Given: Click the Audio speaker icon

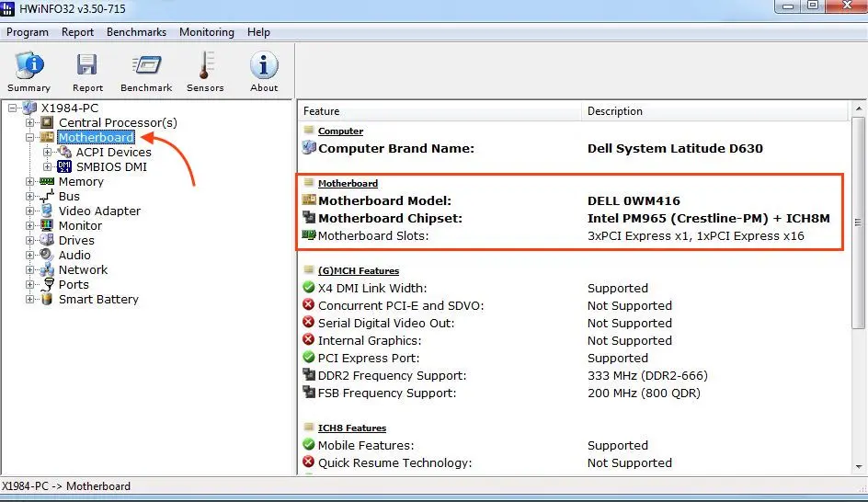Looking at the screenshot, I should click(47, 255).
